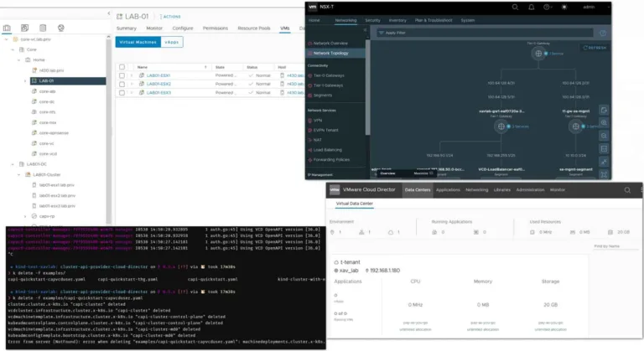Viewport: 644px width, 351px height.
Task: Check the LAB01-ESX2 row checkbox
Action: tap(122, 84)
